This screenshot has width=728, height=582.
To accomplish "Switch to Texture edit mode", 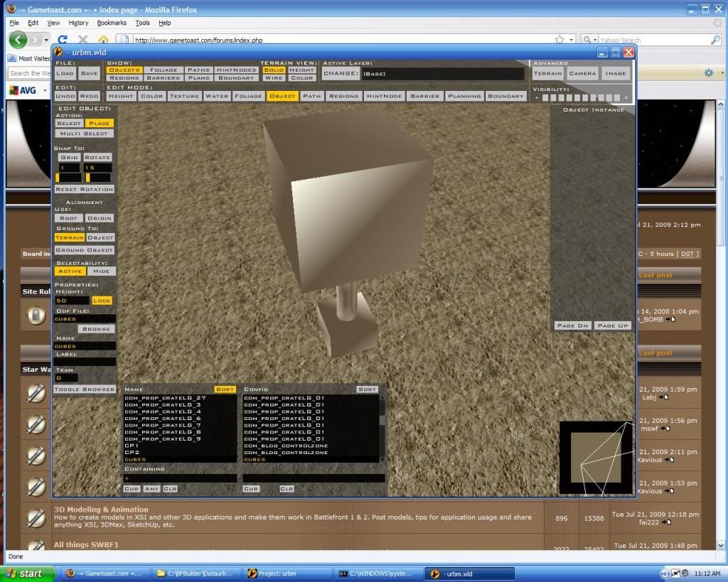I will (184, 96).
